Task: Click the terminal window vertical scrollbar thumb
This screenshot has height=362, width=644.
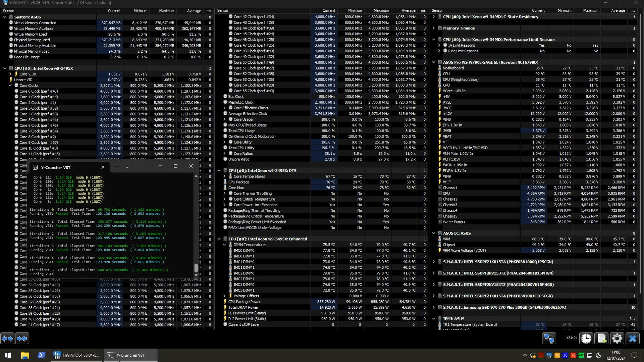Action: click(196, 268)
